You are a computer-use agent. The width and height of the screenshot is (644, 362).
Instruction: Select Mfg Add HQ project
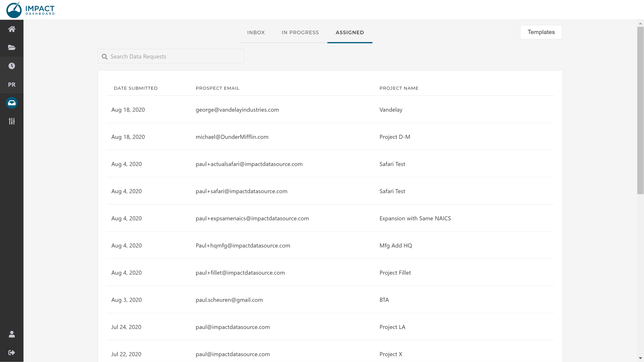pos(396,245)
